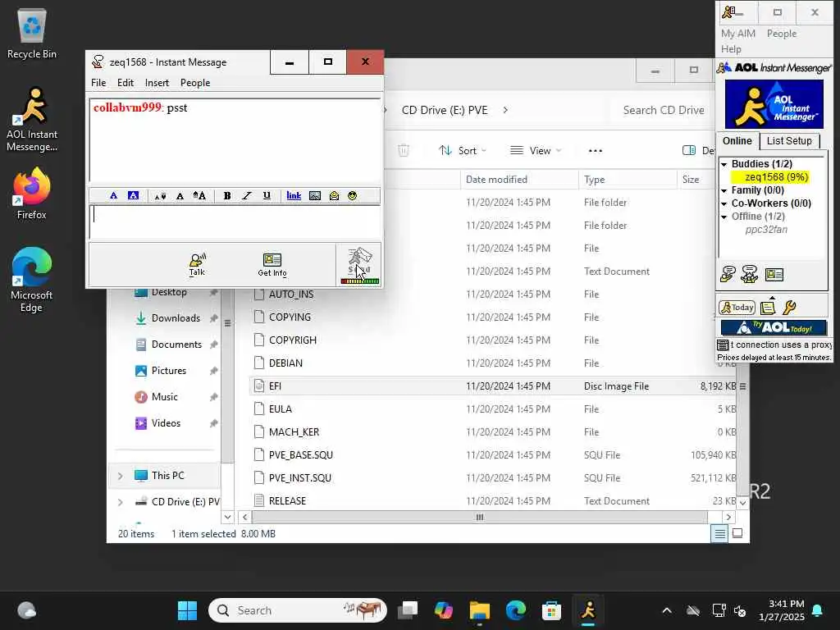Viewport: 840px width, 630px height.
Task: Click the email envelope icon in toolbar
Action: (335, 195)
